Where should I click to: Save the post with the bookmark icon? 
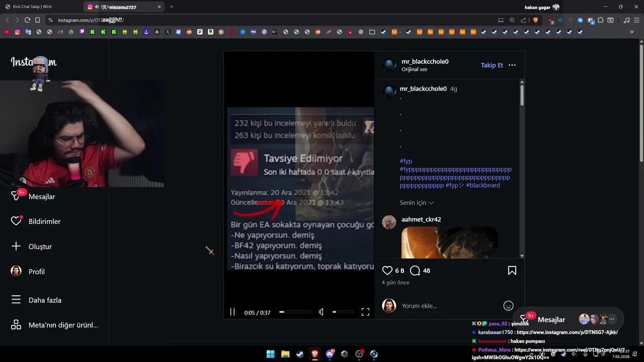pyautogui.click(x=512, y=270)
